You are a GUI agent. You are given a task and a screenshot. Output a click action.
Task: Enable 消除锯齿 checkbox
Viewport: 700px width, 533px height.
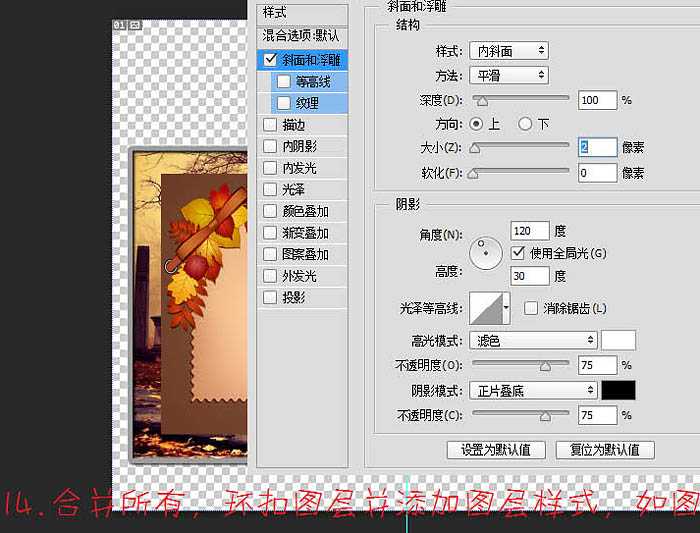pyautogui.click(x=530, y=308)
